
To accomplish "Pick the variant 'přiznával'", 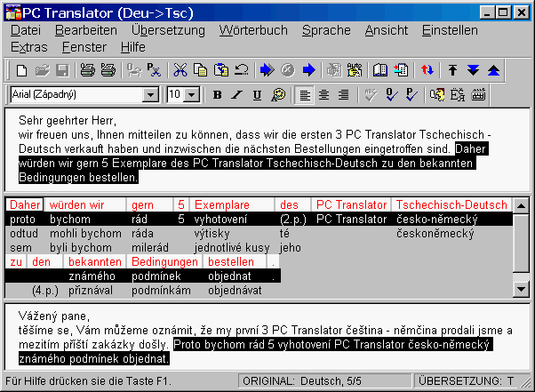I will tap(91, 291).
